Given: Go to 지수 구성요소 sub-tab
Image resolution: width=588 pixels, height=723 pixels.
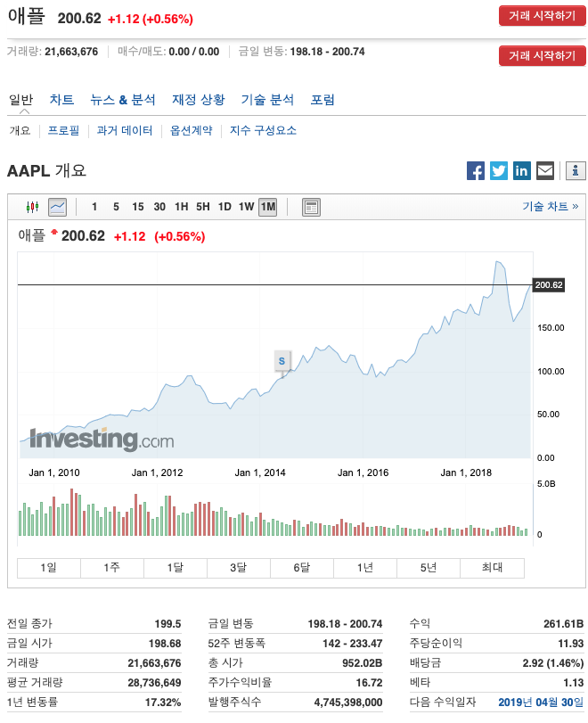Looking at the screenshot, I should pos(263,130).
